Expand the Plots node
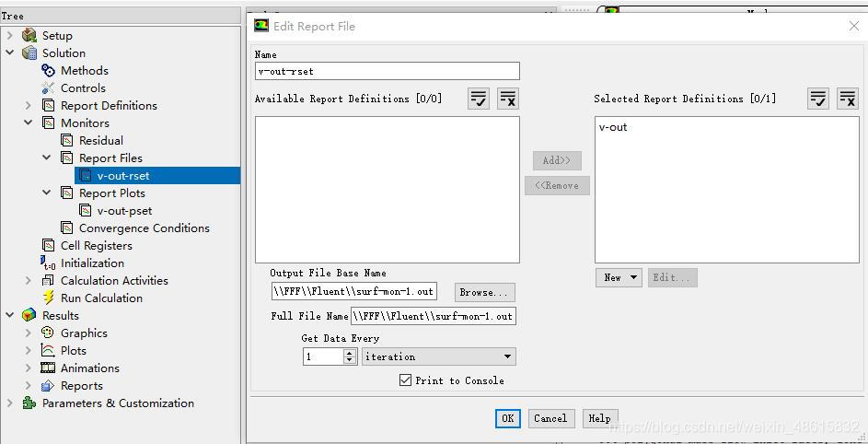The width and height of the screenshot is (868, 444). click(x=29, y=351)
